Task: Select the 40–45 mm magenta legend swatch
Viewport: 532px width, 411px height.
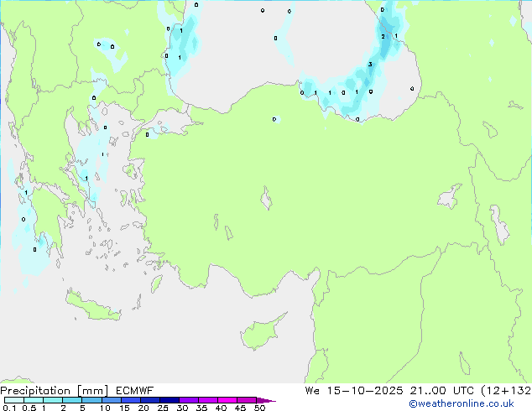Action: click(x=227, y=400)
